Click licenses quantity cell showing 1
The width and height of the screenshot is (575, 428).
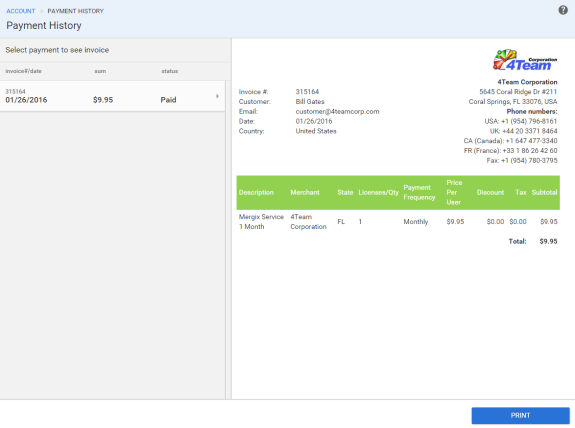[360, 222]
